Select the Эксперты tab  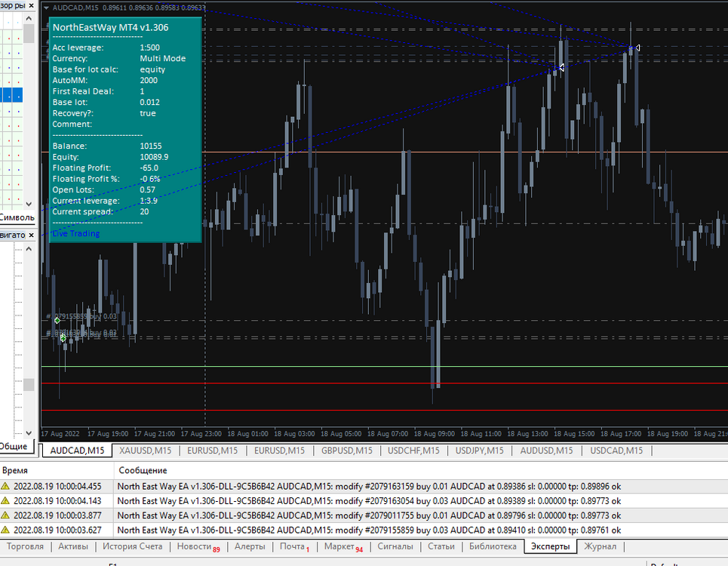[x=550, y=546]
